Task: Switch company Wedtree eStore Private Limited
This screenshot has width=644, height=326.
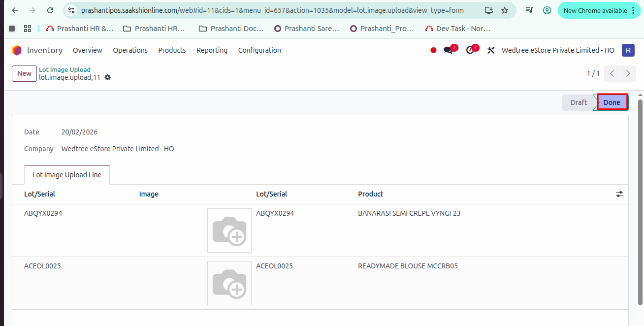Action: tap(558, 50)
